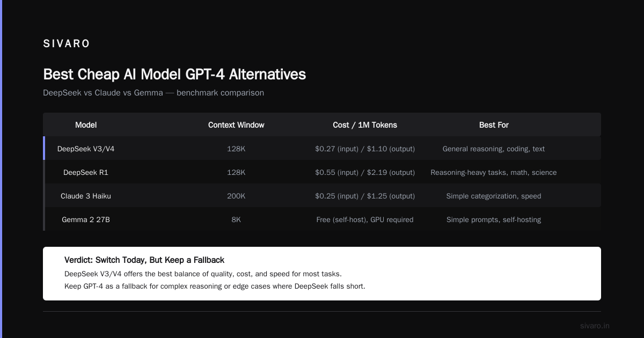Click the Claude 3 Haiku model cell
The image size is (644, 338).
tap(86, 196)
